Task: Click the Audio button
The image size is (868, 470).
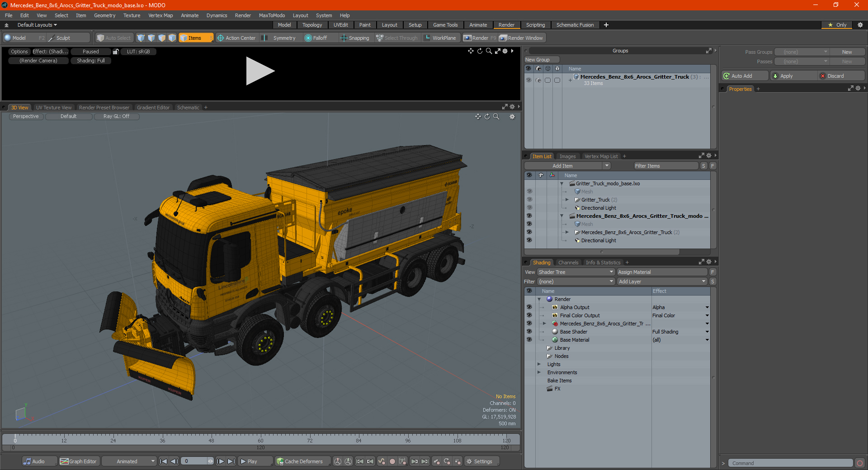Action: point(39,461)
